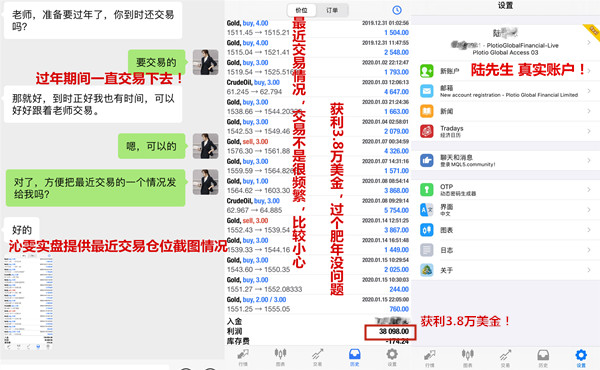Image resolution: width=600 pixels, height=370 pixels.
Task: Go to 行情 tab icon in settings panel
Action: pos(430,356)
